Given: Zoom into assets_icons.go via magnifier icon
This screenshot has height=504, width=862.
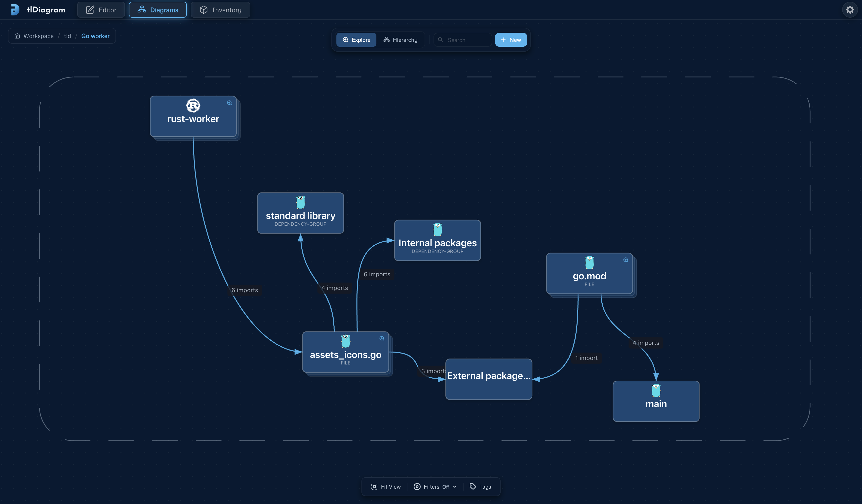Looking at the screenshot, I should 382,338.
